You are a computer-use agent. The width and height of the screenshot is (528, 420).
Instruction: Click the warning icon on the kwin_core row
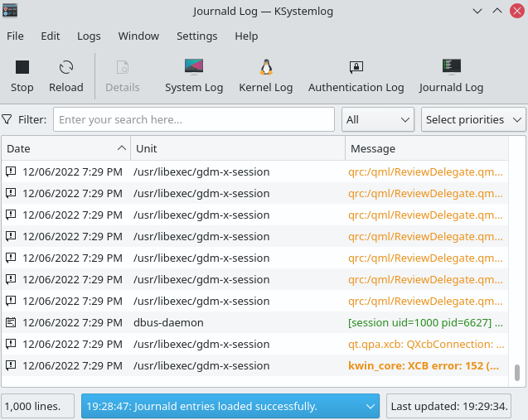pos(11,365)
